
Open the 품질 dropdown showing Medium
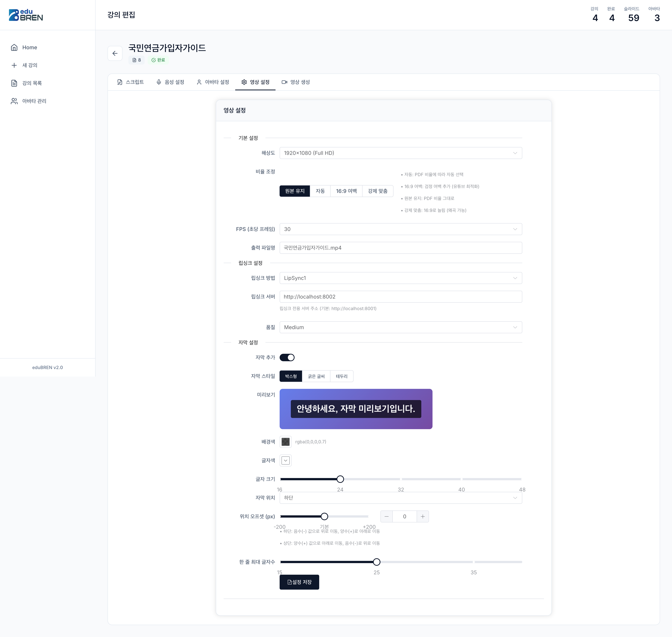pyautogui.click(x=401, y=327)
